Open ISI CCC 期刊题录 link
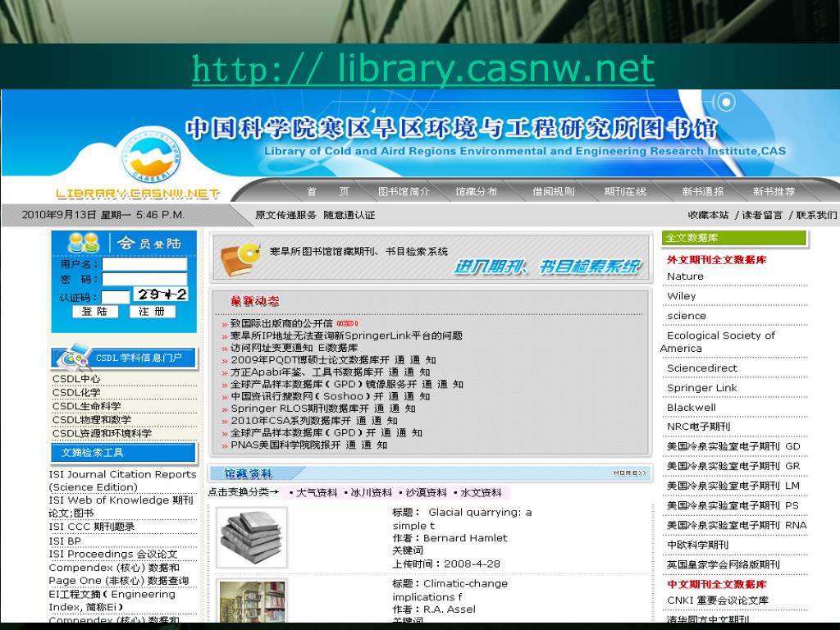This screenshot has width=840, height=630. click(92, 527)
